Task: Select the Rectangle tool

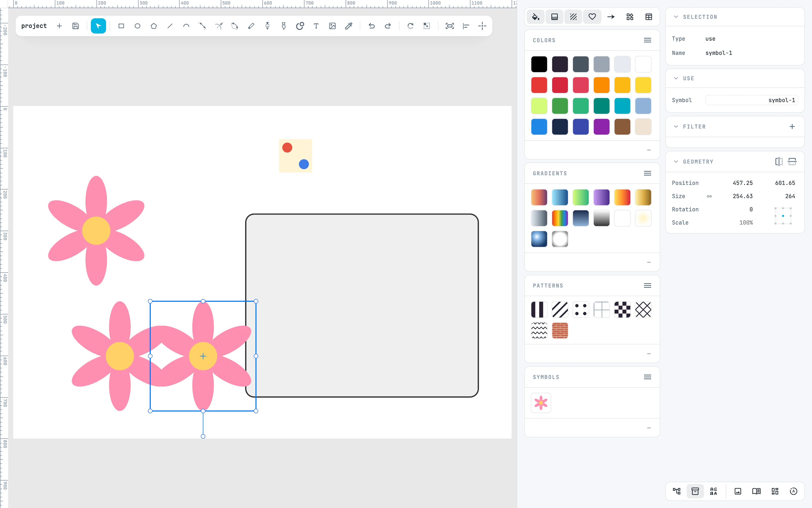Action: tap(121, 26)
